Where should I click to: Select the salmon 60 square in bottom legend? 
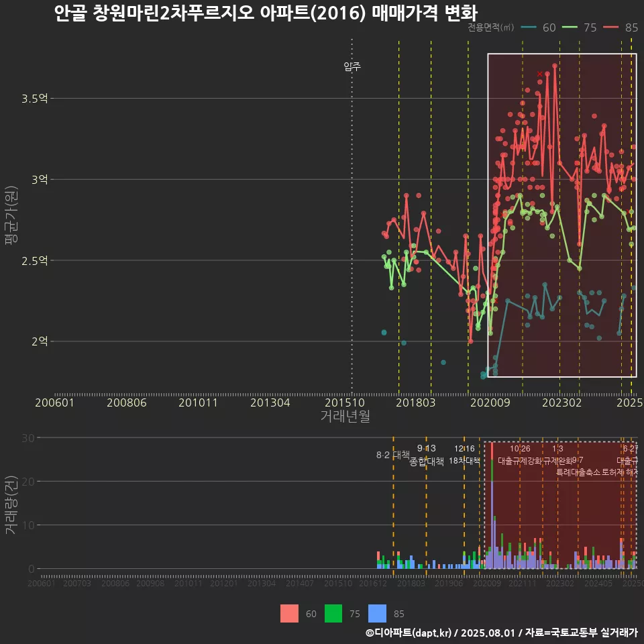(289, 614)
